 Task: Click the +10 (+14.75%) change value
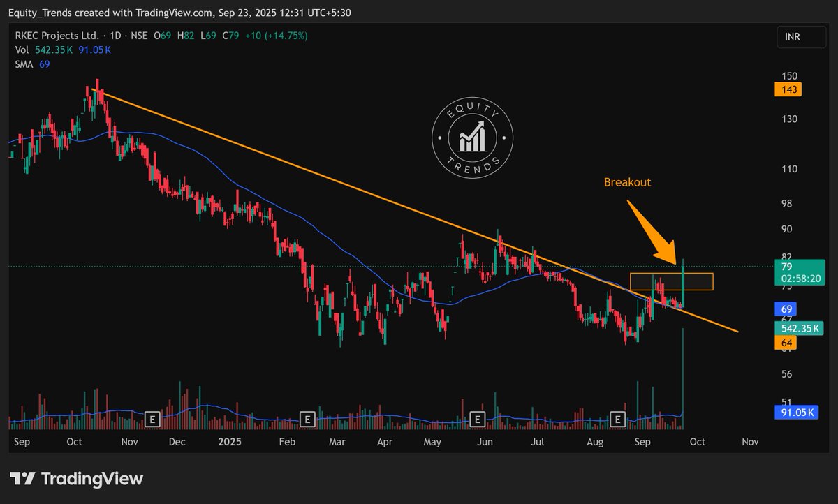pos(275,36)
